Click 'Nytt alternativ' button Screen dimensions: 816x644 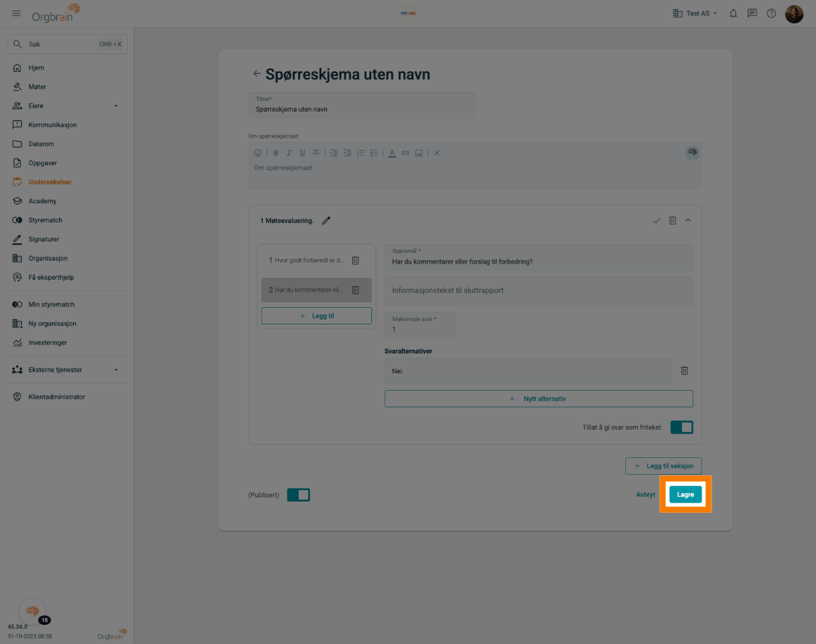[x=539, y=399]
